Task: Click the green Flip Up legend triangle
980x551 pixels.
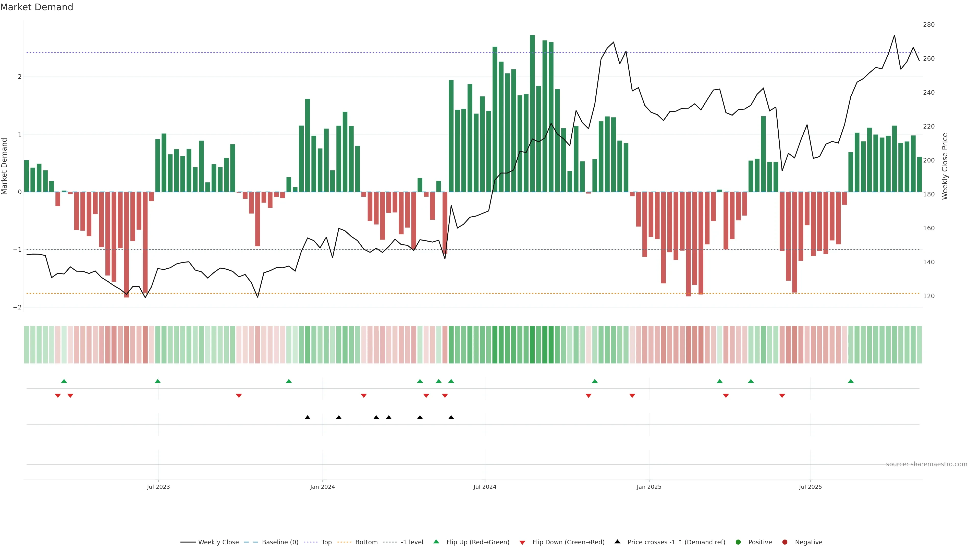Action: tap(436, 542)
